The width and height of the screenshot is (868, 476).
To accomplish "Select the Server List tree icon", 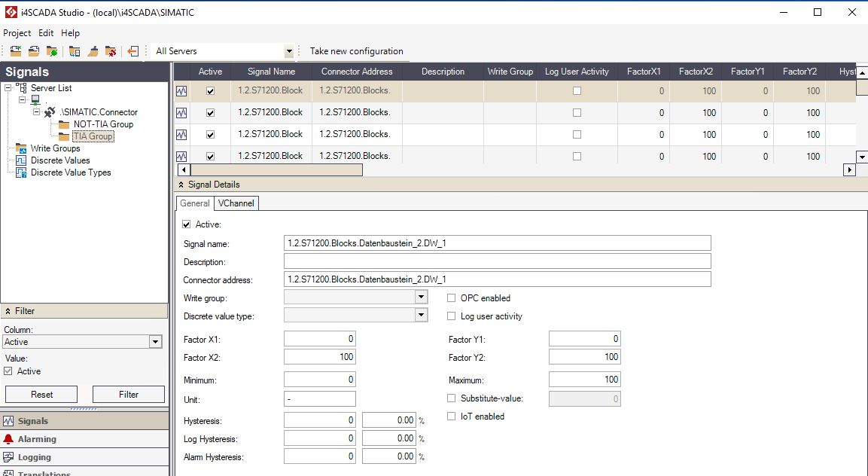I will click(x=21, y=87).
